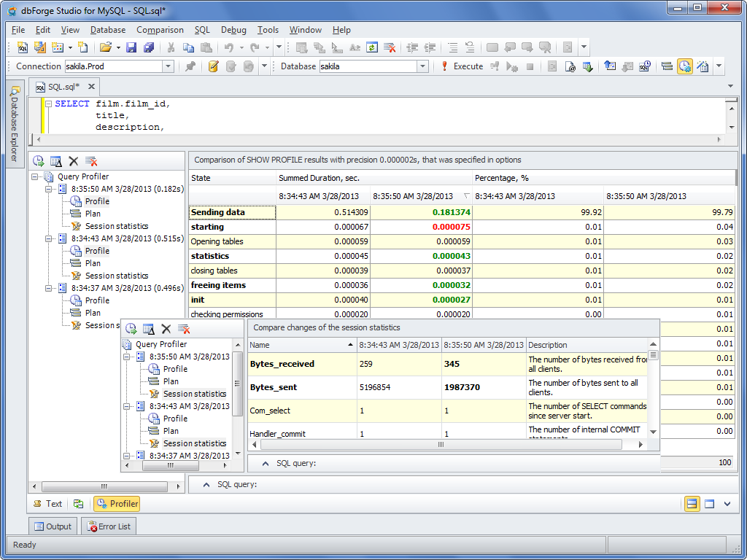Pin the sakila.Prod connection
This screenshot has height=560, width=747.
191,66
